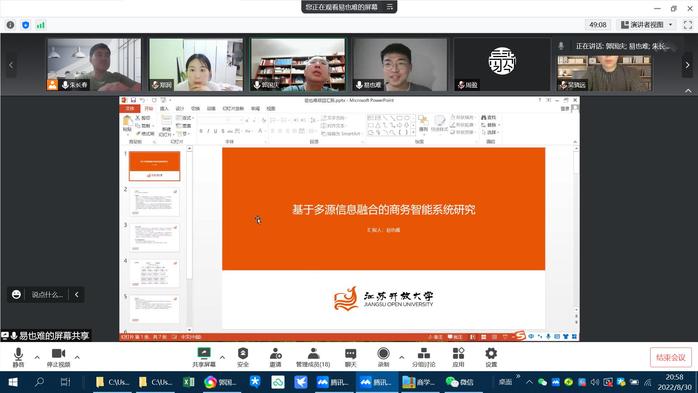The image size is (698, 393).
Task: Stop camera with 停止视频 button
Action: point(58,357)
